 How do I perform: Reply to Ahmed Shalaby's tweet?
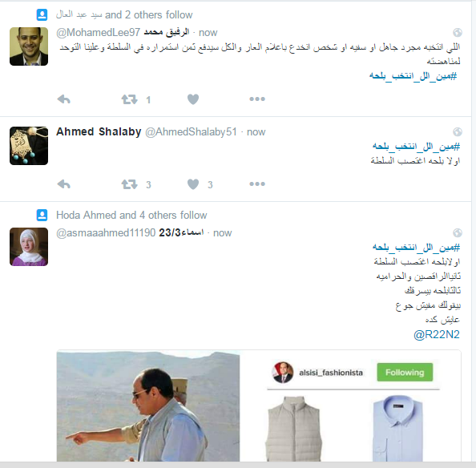(x=64, y=184)
